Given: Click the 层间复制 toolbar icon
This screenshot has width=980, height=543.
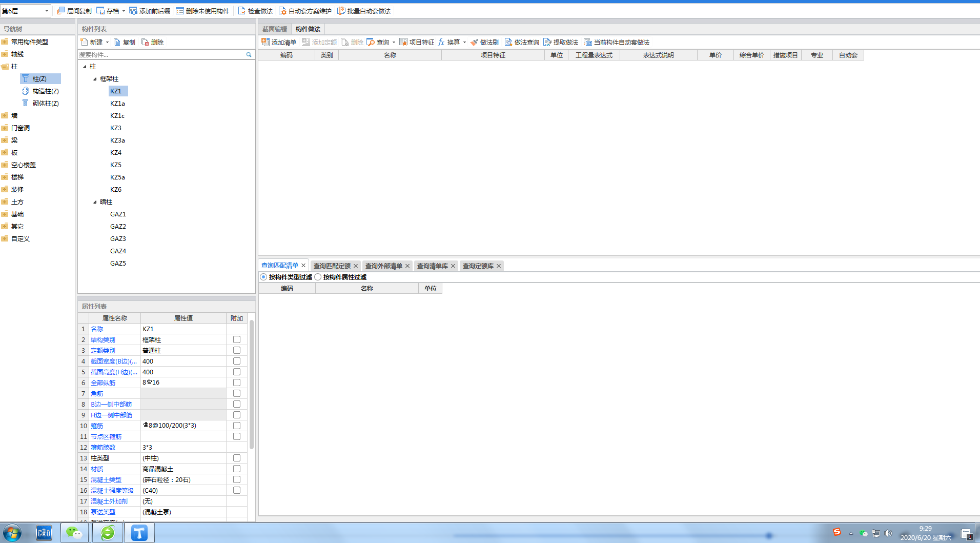Looking at the screenshot, I should coord(61,11).
